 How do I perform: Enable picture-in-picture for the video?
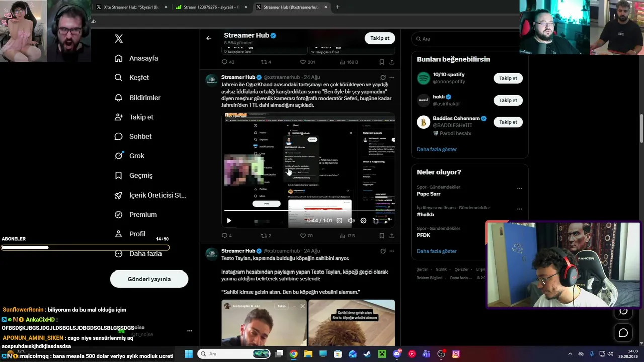tap(375, 221)
